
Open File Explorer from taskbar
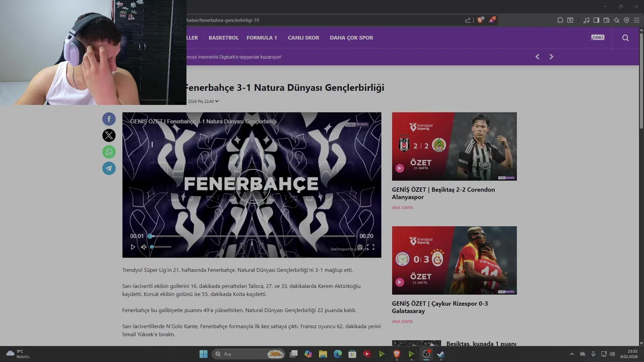point(323,354)
